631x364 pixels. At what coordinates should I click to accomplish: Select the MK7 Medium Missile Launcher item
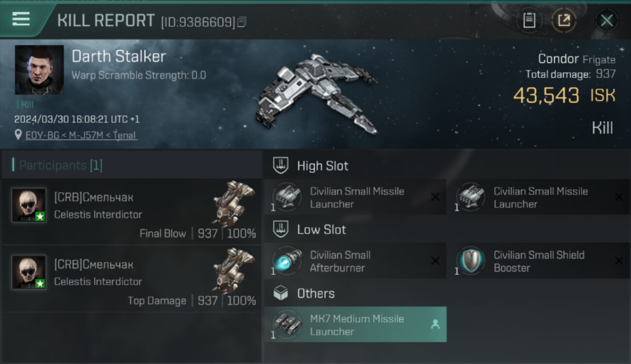355,325
